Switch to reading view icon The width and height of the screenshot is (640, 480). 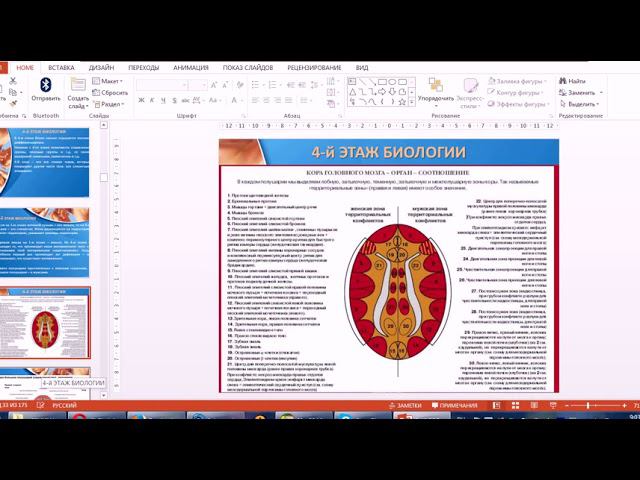pos(534,405)
